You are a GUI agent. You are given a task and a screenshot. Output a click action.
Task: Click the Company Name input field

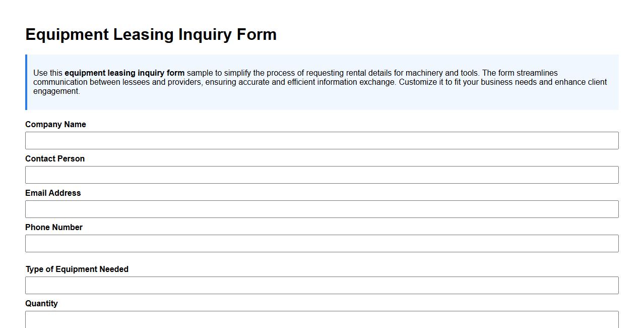coord(321,140)
